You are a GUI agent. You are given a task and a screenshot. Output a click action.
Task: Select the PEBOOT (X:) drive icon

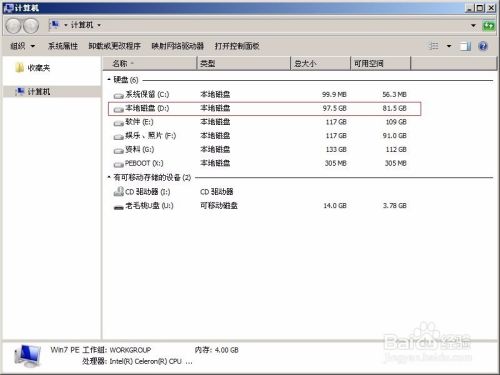click(118, 164)
